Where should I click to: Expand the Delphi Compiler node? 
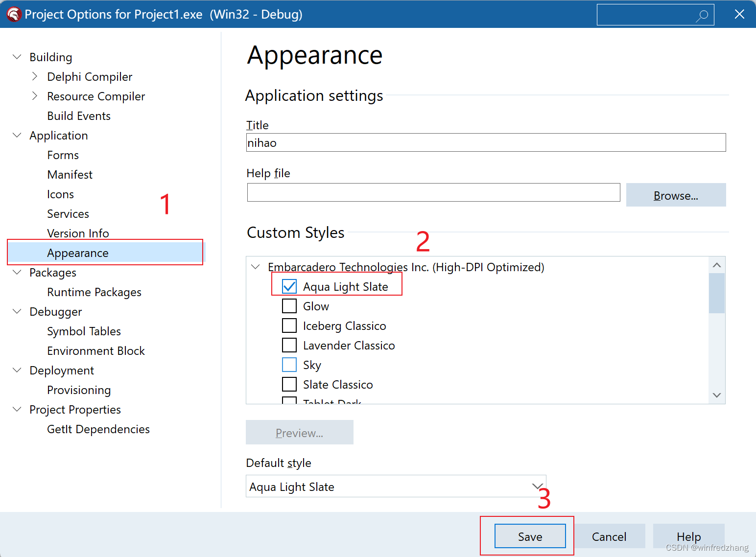coord(34,76)
